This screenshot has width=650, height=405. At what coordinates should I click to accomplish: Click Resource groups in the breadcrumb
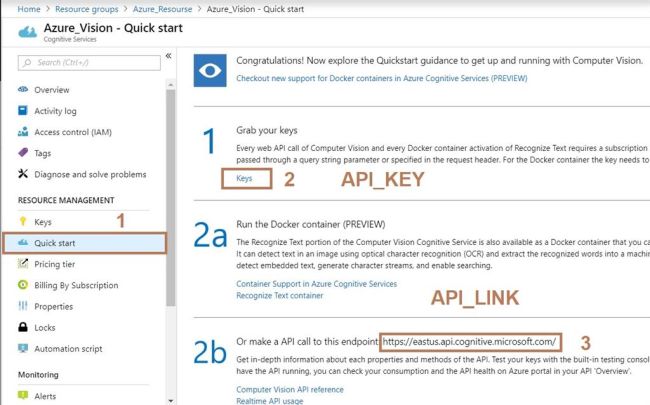[x=87, y=9]
